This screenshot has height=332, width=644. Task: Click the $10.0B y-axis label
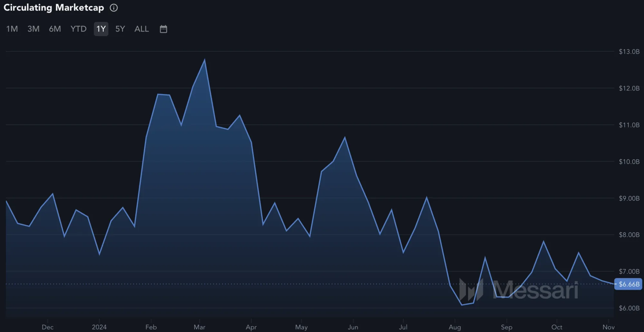tap(629, 161)
